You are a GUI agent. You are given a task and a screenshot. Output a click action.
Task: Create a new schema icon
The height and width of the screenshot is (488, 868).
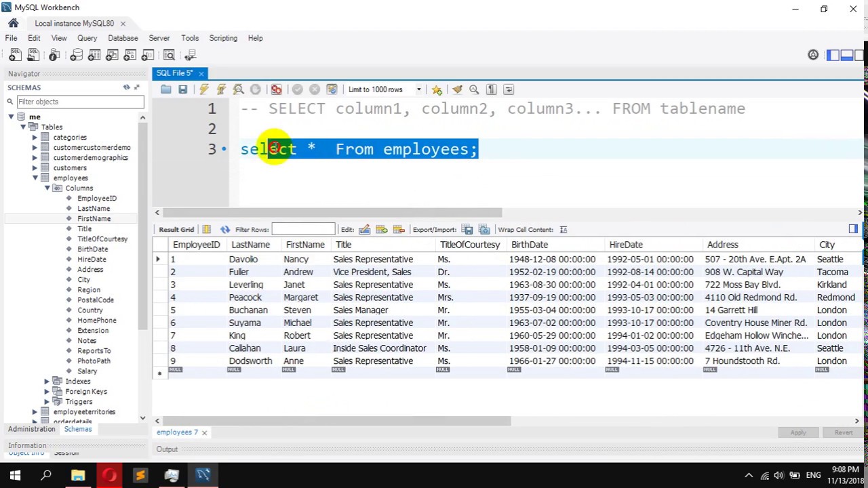[77, 55]
